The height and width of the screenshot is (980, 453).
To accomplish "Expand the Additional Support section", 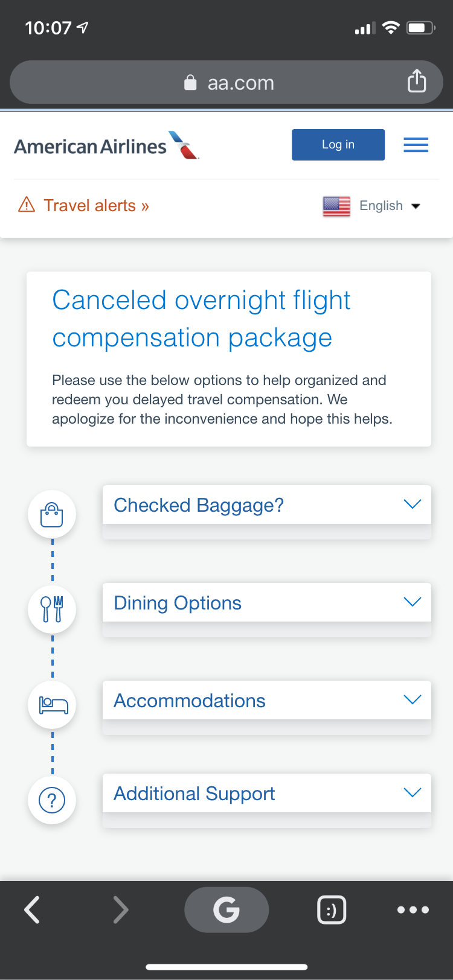I will [x=267, y=793].
